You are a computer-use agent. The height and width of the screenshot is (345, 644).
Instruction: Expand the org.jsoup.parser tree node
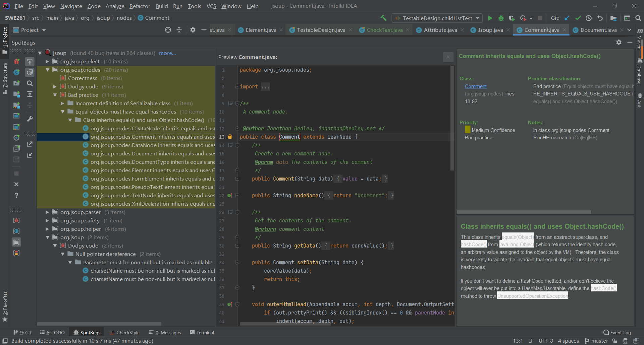click(47, 212)
